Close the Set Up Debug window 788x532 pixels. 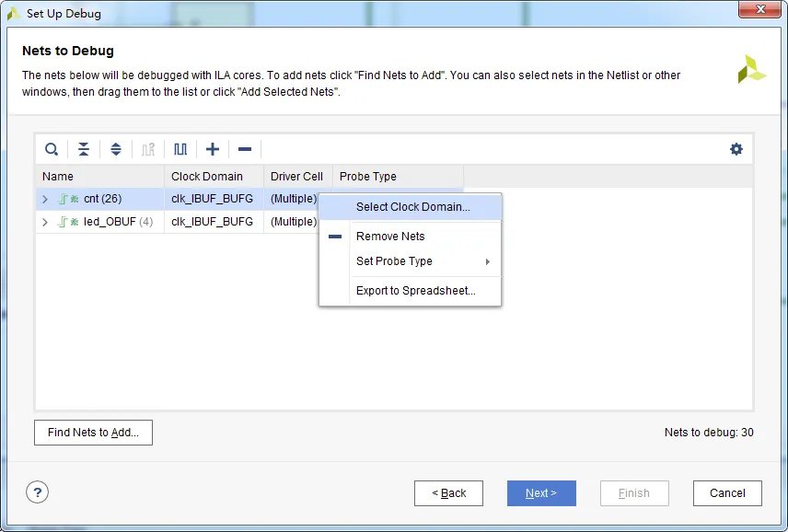(760, 9)
